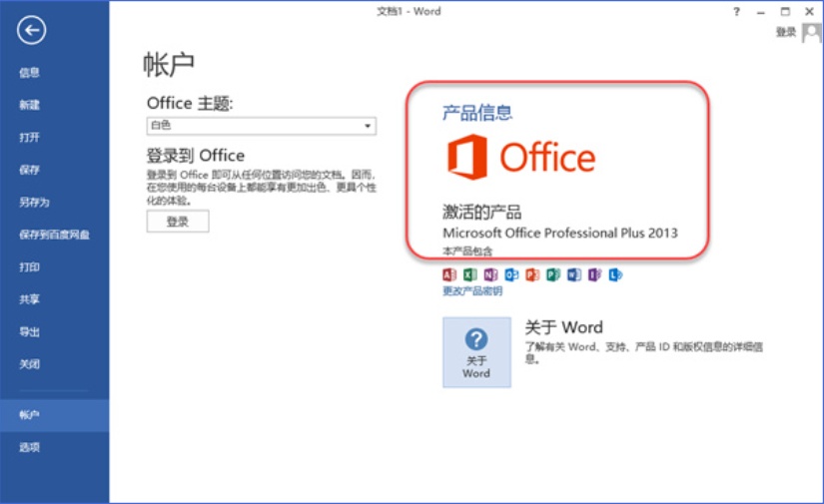Click the Access app icon
The width and height of the screenshot is (824, 504).
(x=449, y=274)
